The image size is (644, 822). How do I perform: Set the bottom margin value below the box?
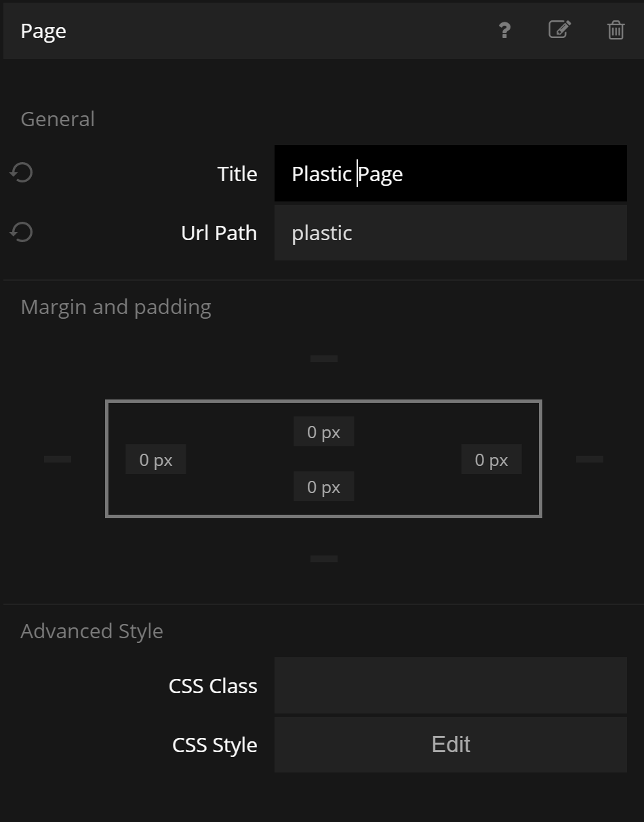pyautogui.click(x=324, y=559)
